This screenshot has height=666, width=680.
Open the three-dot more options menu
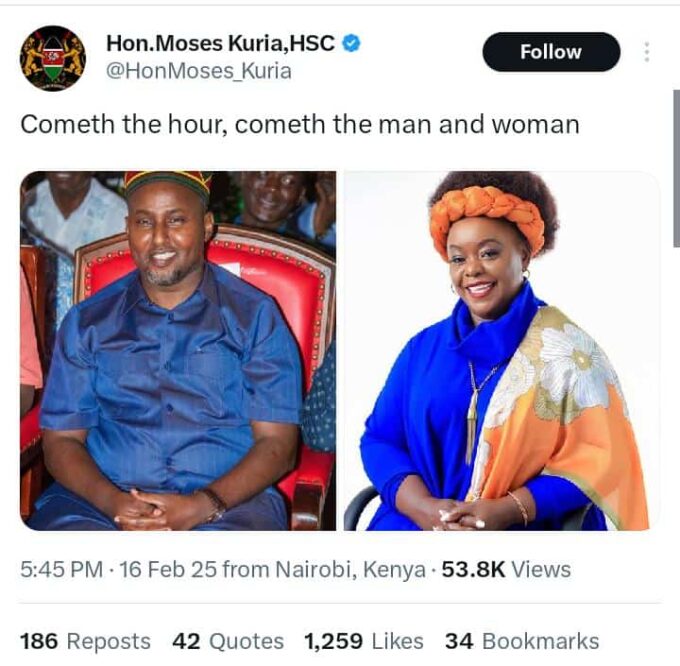(x=647, y=52)
